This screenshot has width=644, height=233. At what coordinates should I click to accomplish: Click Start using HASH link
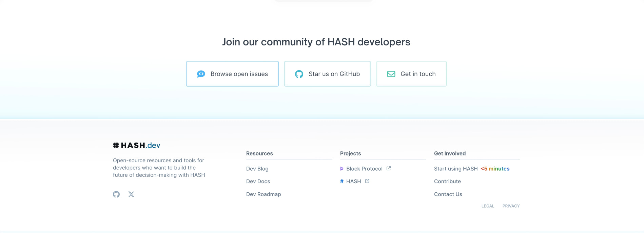pos(456,169)
